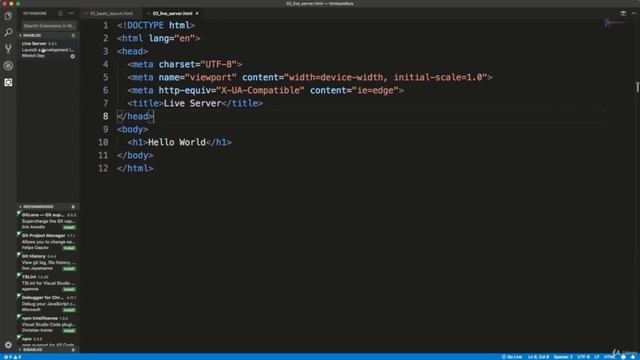This screenshot has height=360, width=640.
Task: Click the Live Server manage gear
Action: point(73,56)
